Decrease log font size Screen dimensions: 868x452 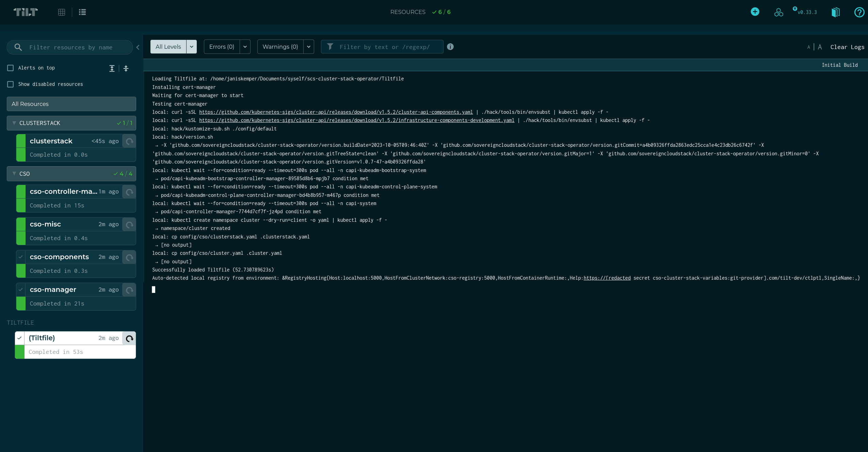[x=809, y=47]
